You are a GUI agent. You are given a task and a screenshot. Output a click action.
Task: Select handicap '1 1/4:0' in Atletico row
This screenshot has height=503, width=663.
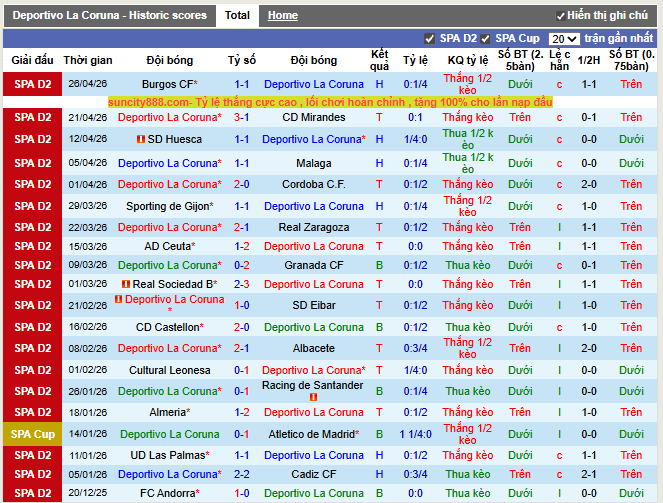coord(415,434)
